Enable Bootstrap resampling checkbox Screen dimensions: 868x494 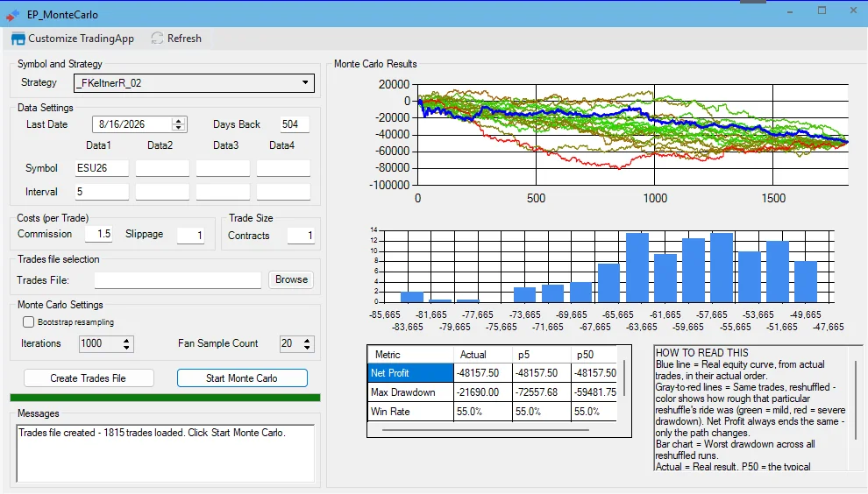[28, 322]
